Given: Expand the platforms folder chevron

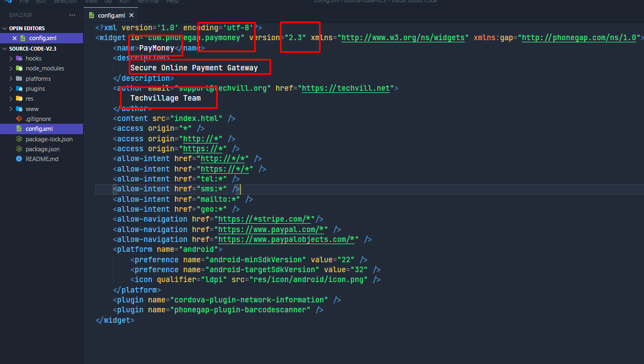Looking at the screenshot, I should (x=11, y=79).
